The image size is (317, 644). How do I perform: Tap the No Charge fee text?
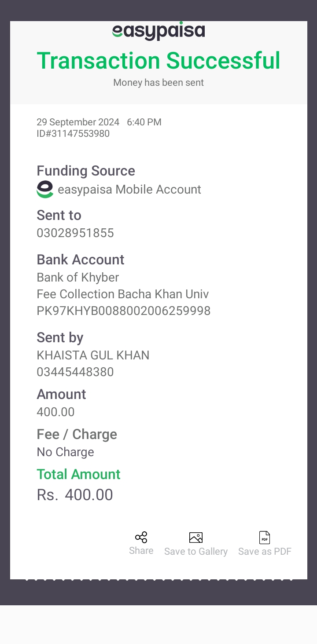65,452
